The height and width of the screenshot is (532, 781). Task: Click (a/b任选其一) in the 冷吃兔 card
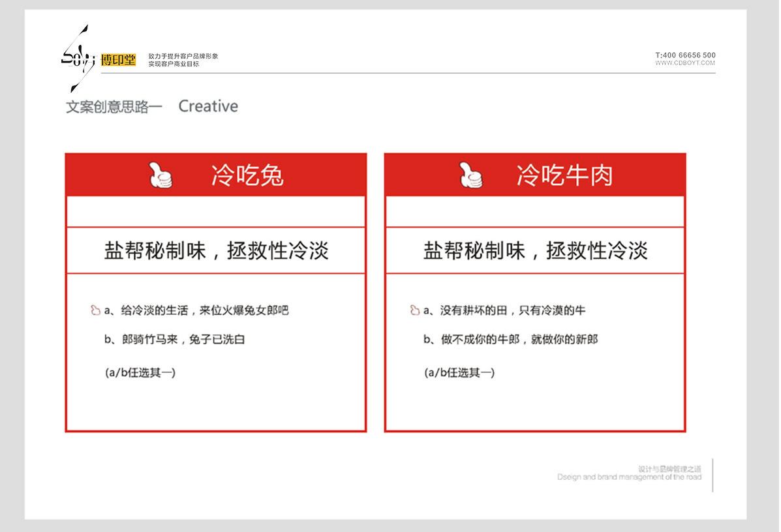click(x=140, y=372)
